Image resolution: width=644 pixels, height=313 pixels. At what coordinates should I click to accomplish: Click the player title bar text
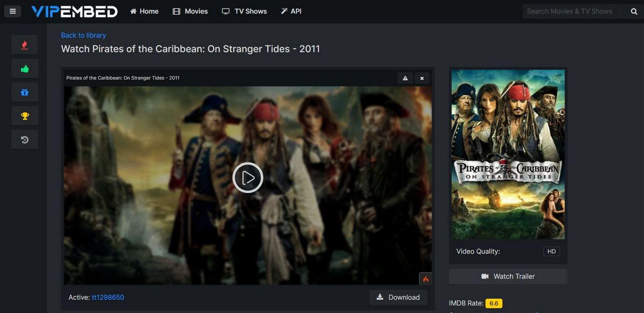coord(123,78)
